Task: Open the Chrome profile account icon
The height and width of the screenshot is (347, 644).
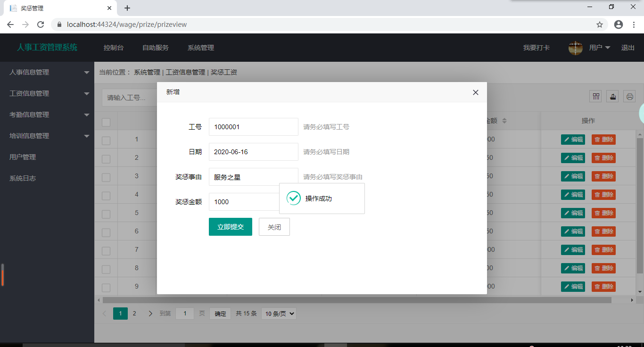Action: point(619,25)
